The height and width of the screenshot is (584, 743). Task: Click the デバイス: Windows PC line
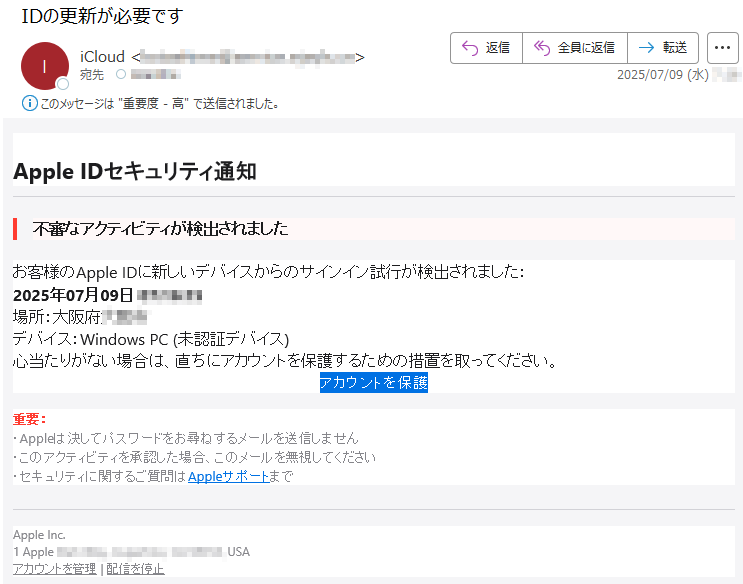151,339
